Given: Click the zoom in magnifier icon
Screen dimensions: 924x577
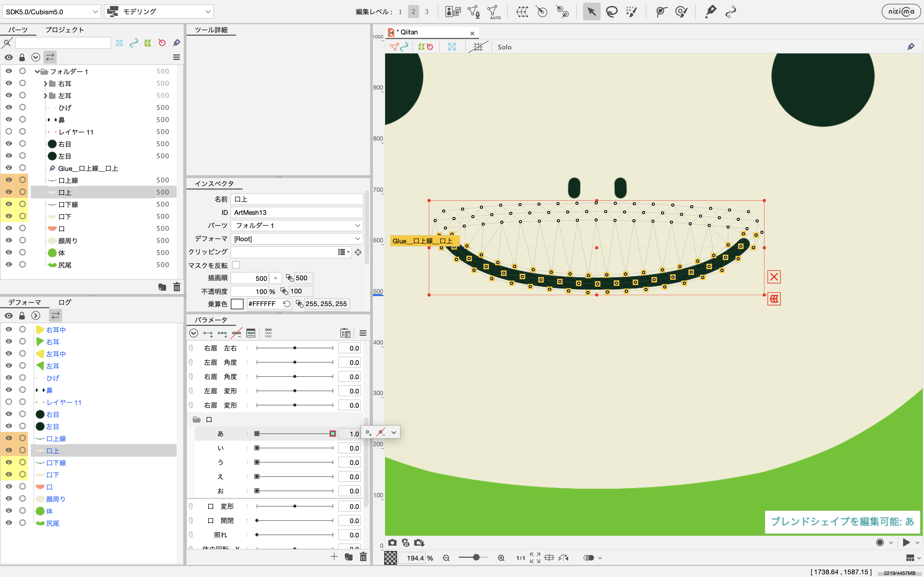Looking at the screenshot, I should click(501, 558).
